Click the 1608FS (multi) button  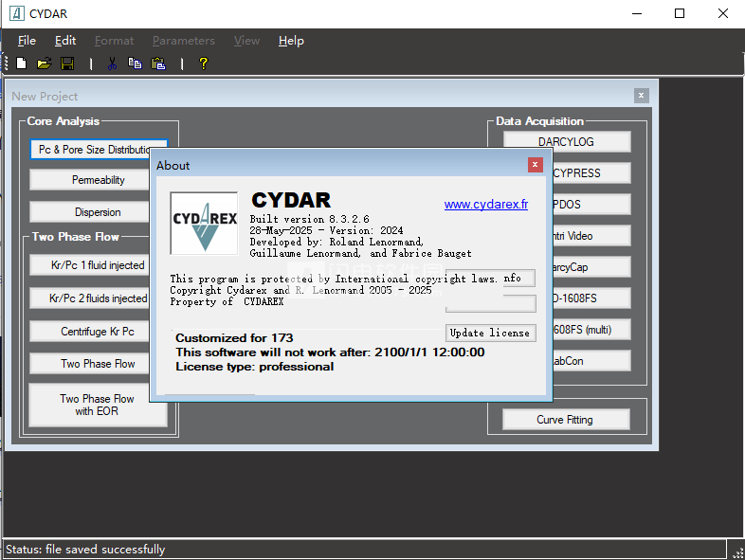[x=591, y=330]
